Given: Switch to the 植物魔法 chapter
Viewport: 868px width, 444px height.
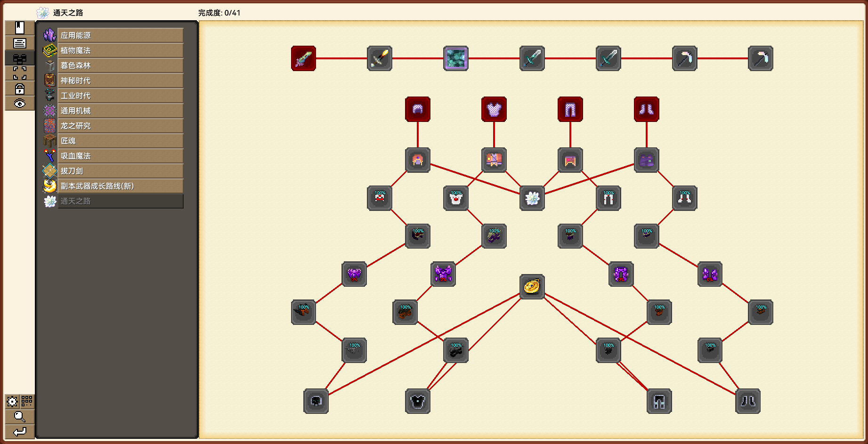Looking at the screenshot, I should [120, 50].
